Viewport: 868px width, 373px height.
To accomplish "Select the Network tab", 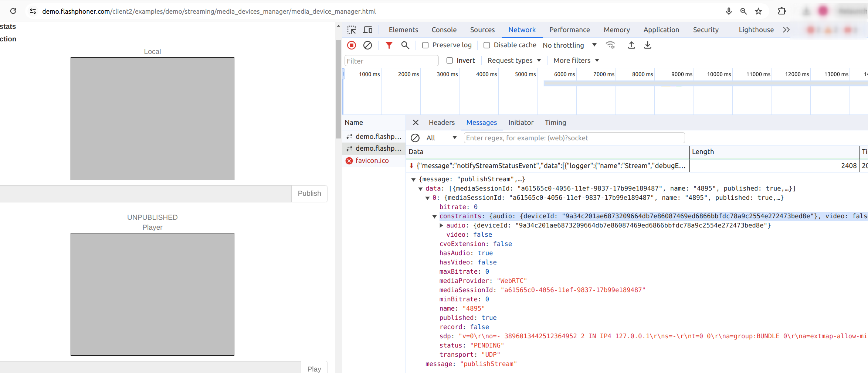I will tap(522, 30).
